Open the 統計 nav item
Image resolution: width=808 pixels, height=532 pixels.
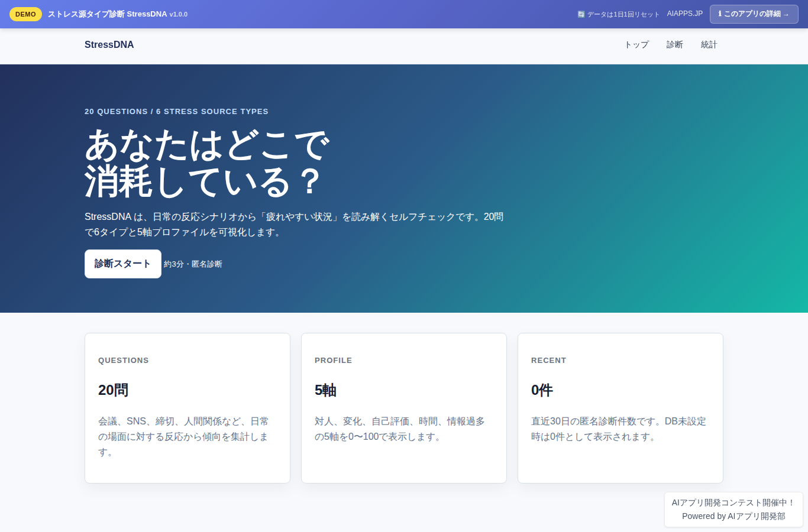click(709, 45)
